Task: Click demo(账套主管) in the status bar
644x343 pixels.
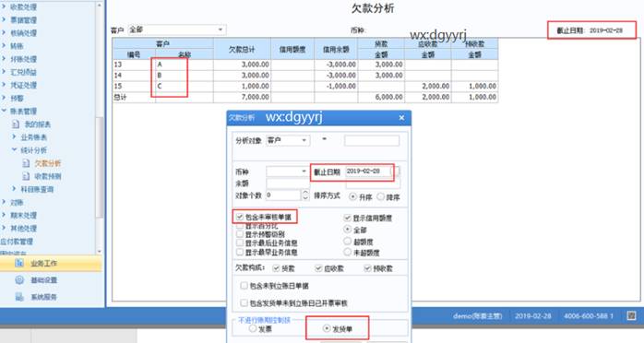Action: pos(477,316)
